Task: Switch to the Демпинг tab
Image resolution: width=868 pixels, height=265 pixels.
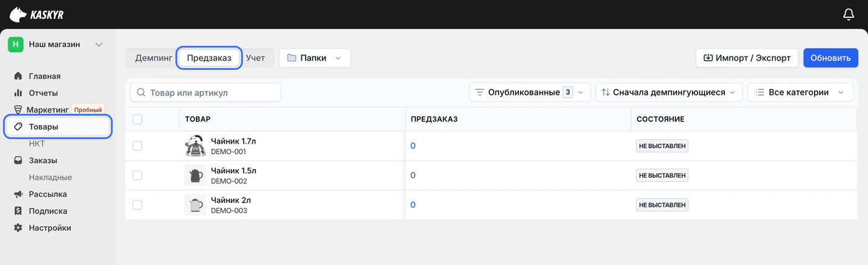Action: (153, 58)
